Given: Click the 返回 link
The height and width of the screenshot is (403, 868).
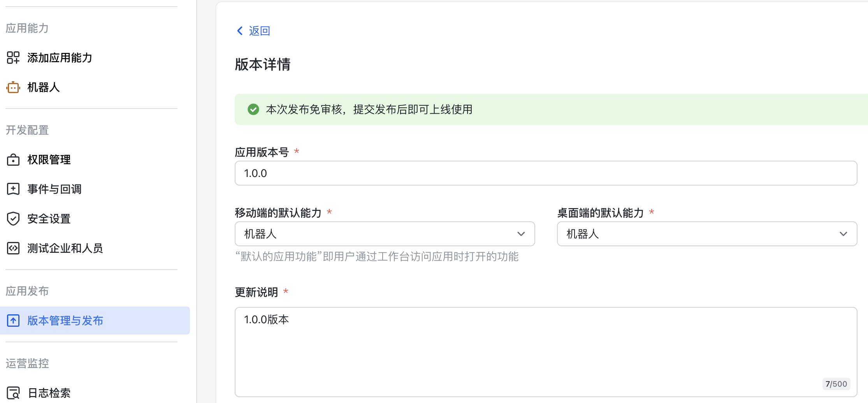Looking at the screenshot, I should [259, 31].
